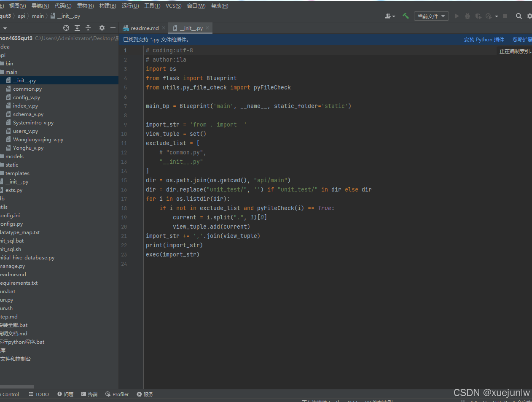The width and height of the screenshot is (532, 402).
Task: Open project panel options gear
Action: coord(102,28)
